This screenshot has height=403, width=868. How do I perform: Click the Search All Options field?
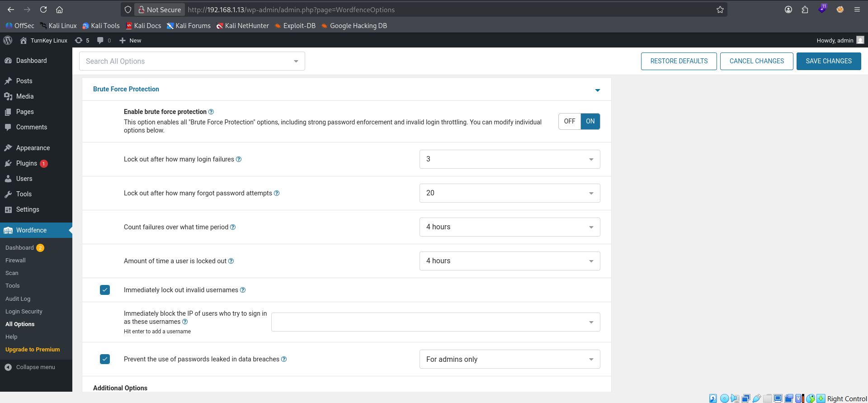click(x=192, y=61)
